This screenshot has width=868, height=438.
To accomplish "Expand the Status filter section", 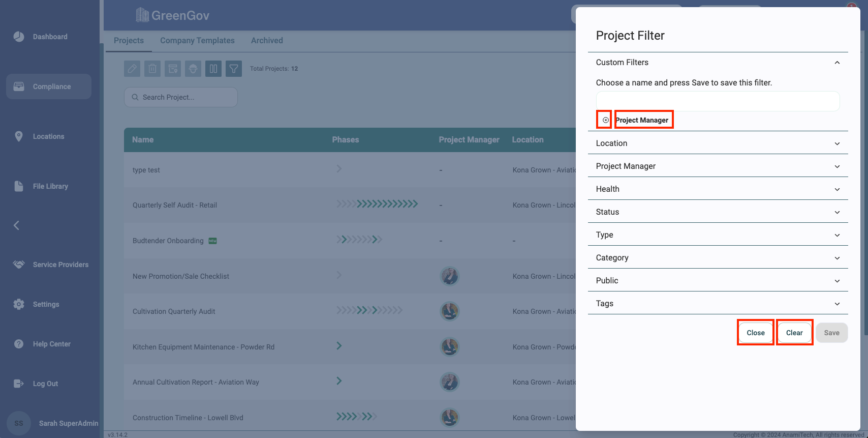I will click(718, 212).
